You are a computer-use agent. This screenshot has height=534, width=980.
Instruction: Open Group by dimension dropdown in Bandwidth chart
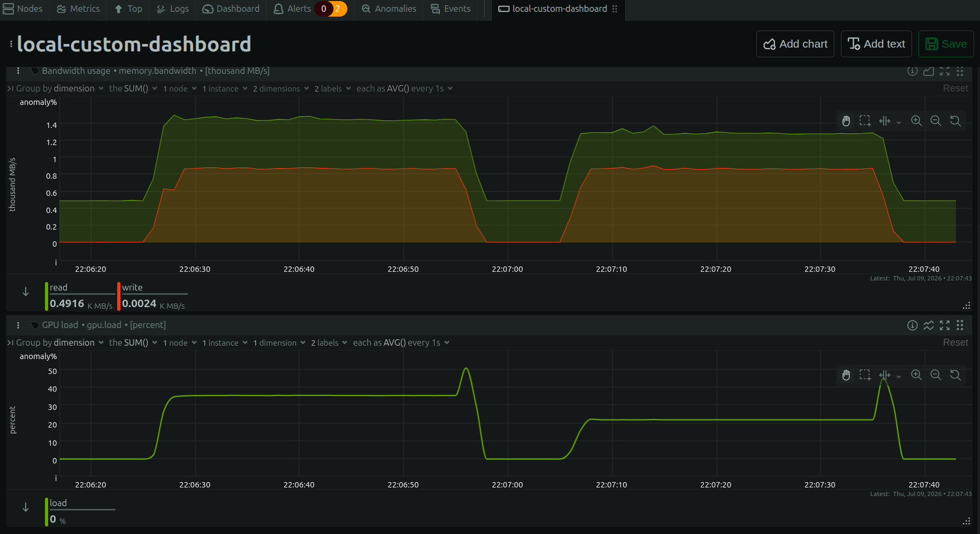pos(59,88)
